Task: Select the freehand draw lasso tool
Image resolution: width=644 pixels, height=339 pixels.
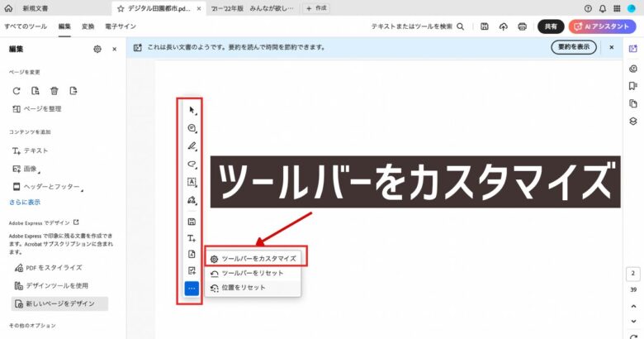Action: pos(192,165)
